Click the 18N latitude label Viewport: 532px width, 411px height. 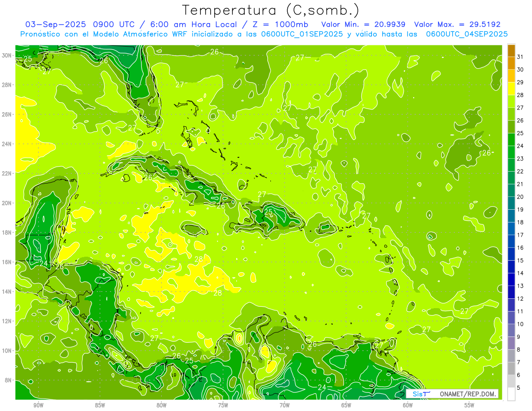click(8, 232)
